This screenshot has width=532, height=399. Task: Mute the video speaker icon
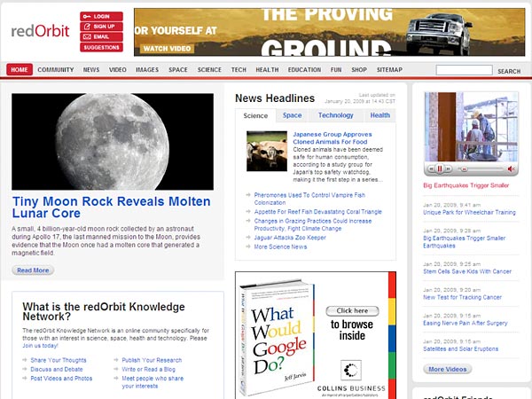tap(511, 168)
